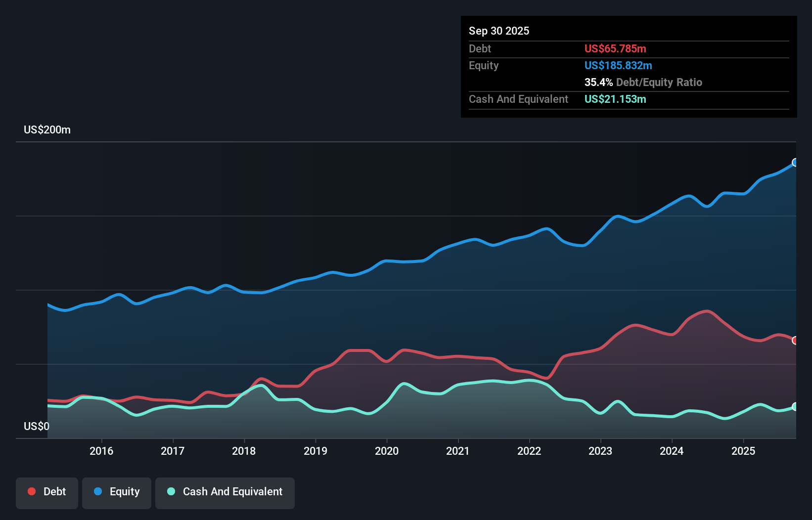Expand the Equity US$185.832m tooltip row

pos(618,65)
